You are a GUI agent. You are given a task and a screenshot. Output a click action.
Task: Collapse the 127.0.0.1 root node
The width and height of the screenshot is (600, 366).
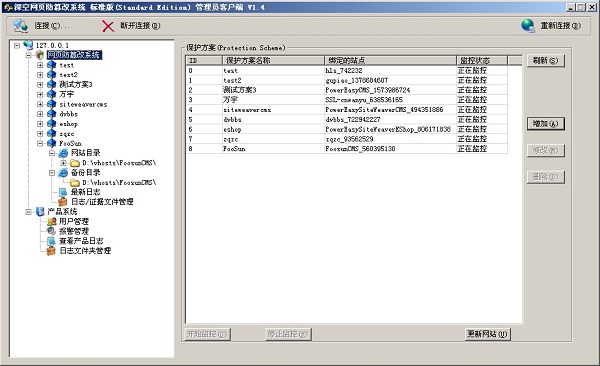[17, 45]
